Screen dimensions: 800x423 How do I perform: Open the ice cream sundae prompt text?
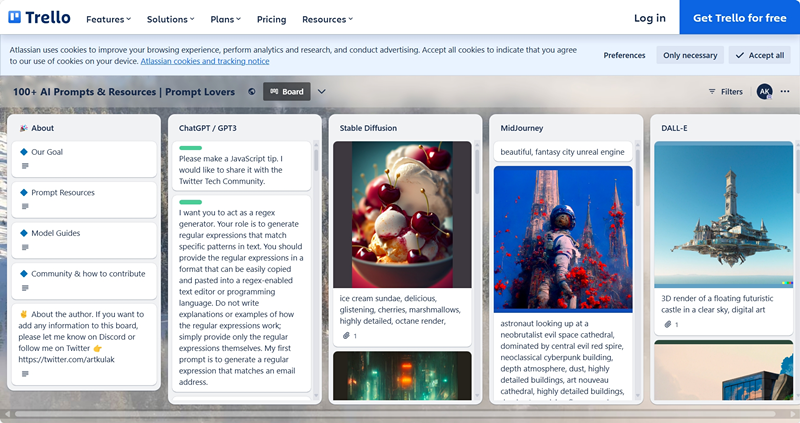tap(401, 310)
